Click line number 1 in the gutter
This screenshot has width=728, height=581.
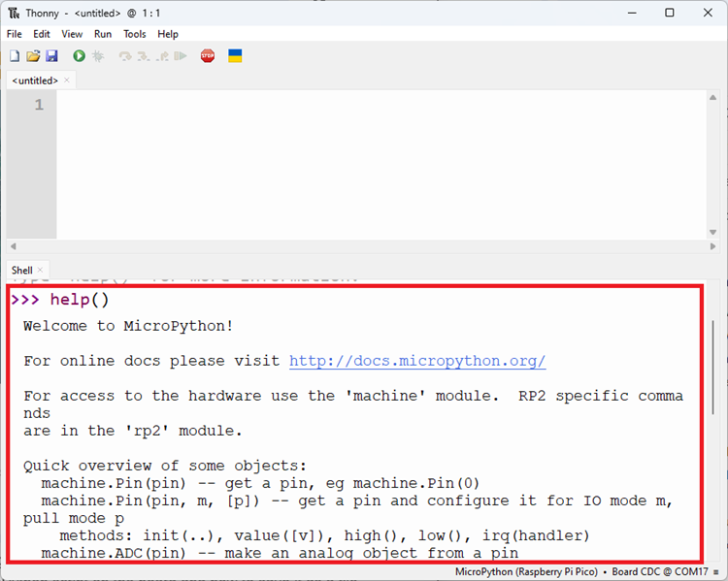pos(39,105)
